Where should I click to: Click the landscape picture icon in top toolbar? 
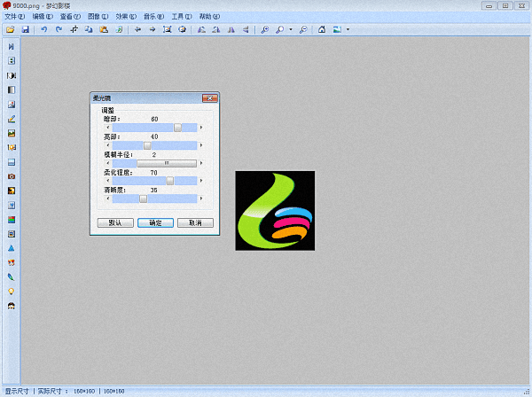pos(337,29)
